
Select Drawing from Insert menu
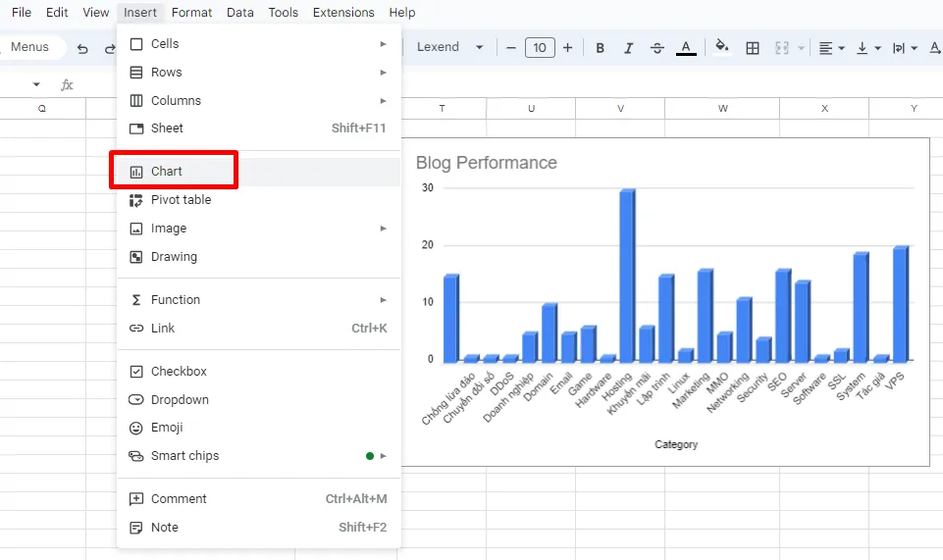coord(259,257)
